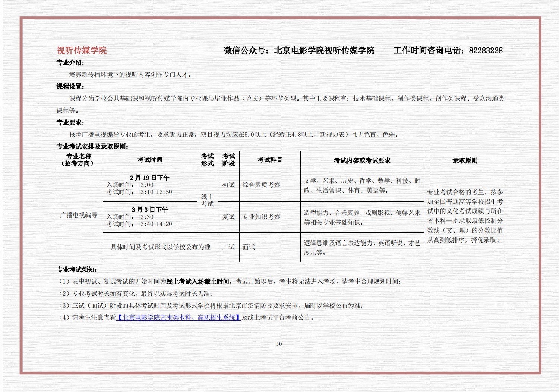Click the 微信公众号 account name text
Image resolution: width=559 pixels, height=392 pixels.
323,51
